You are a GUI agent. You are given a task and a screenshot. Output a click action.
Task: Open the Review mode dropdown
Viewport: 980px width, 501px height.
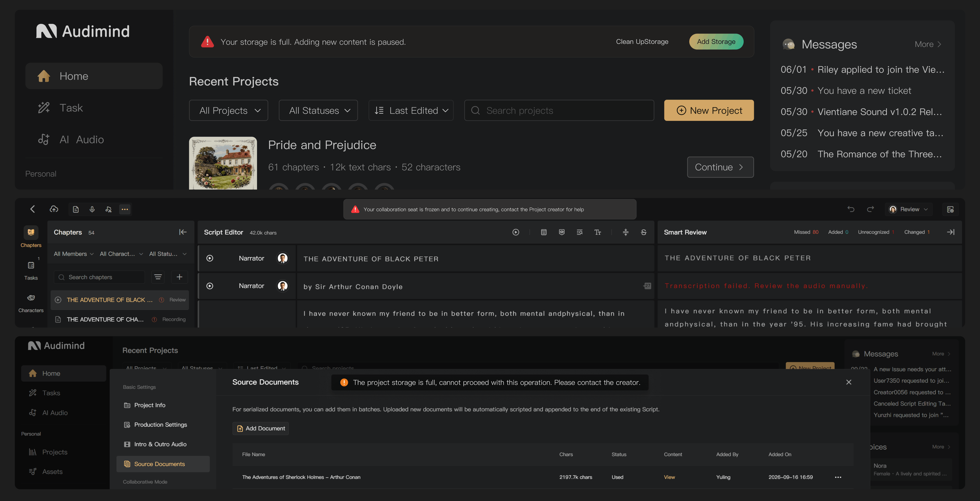click(909, 209)
